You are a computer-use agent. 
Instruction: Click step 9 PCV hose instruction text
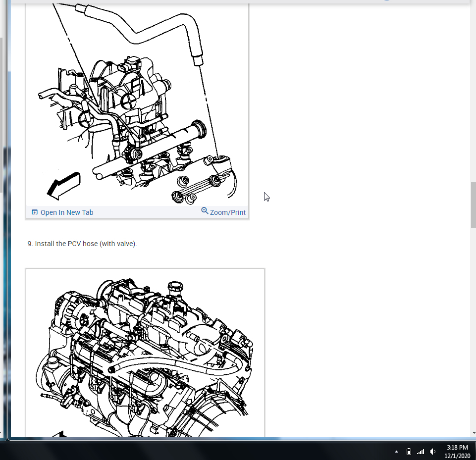[x=82, y=244]
